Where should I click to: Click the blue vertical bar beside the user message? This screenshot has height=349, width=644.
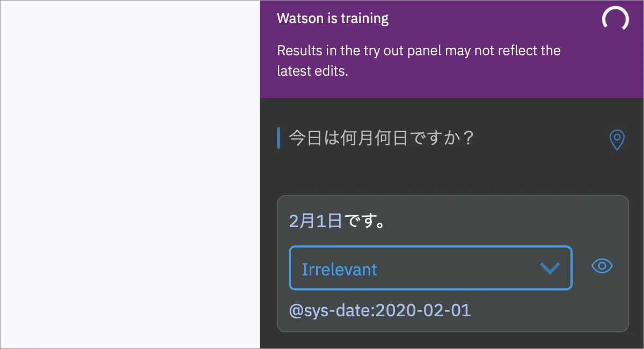pyautogui.click(x=279, y=138)
